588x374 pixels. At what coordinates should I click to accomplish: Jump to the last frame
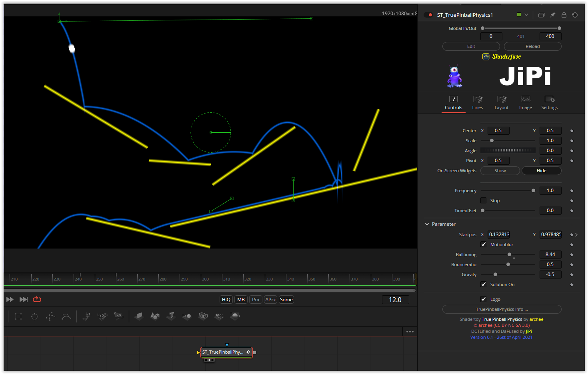pos(24,299)
